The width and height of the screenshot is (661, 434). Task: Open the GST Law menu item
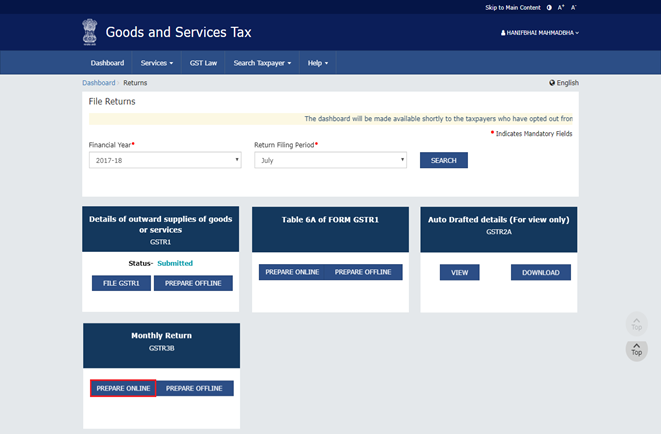[x=203, y=63]
